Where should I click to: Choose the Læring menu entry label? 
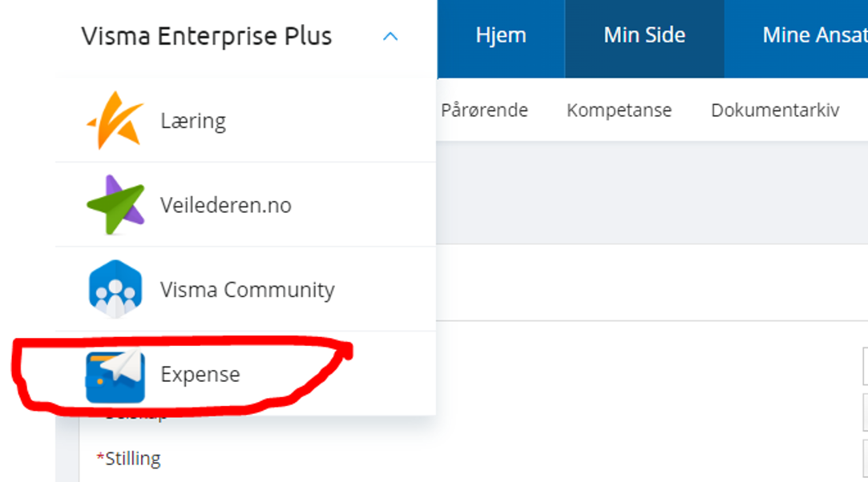click(193, 121)
